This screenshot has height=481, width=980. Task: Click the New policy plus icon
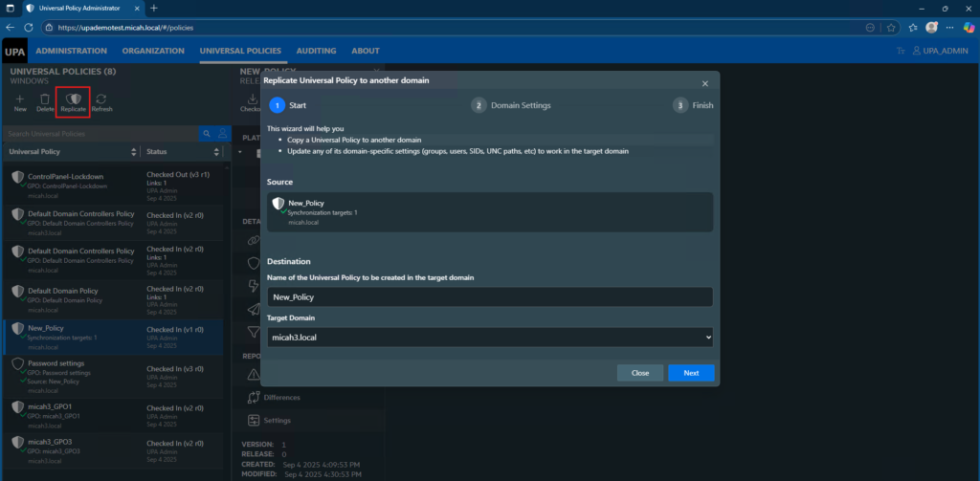coord(20,98)
